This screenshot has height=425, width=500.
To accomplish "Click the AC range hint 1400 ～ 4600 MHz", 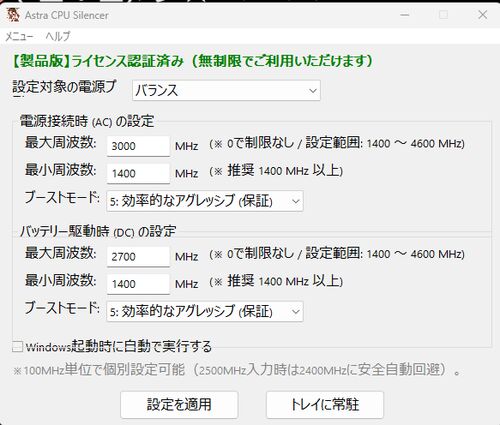I will click(x=337, y=143).
